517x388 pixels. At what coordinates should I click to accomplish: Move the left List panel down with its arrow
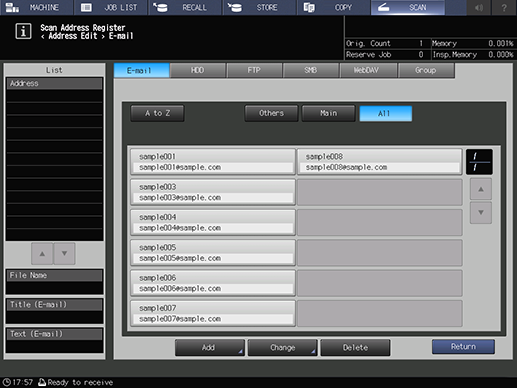coord(64,254)
